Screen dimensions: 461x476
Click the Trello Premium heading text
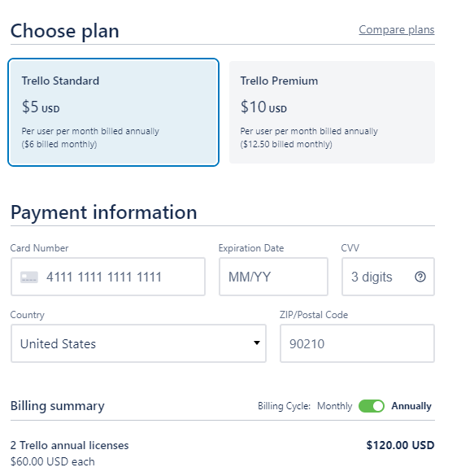(279, 81)
